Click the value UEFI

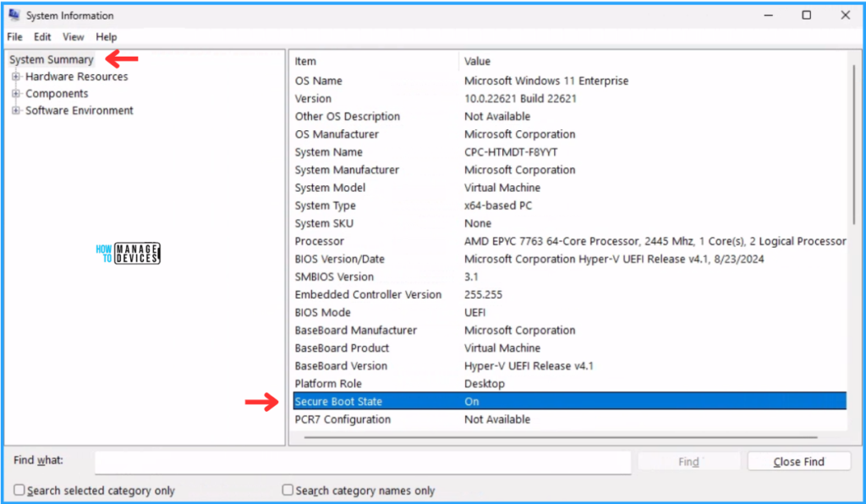[475, 312]
